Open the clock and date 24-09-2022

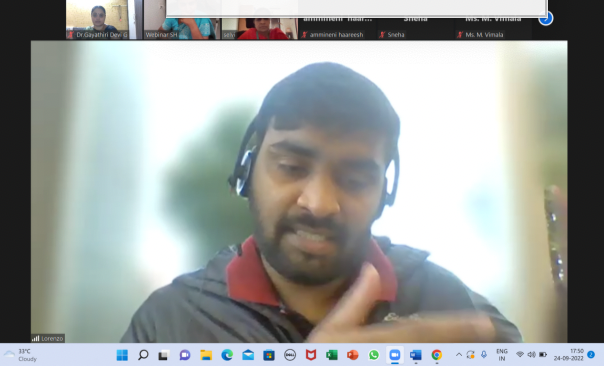(x=569, y=355)
